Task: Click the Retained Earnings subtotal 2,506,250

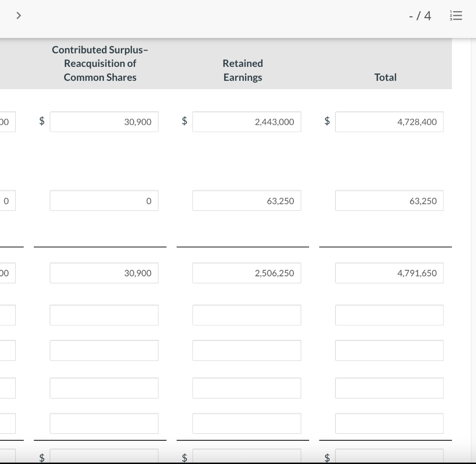Action: (246, 273)
